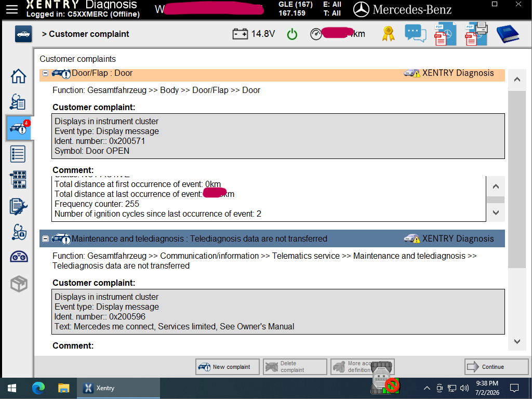This screenshot has height=399, width=532.
Task: Click main list scroll down arrow
Action: 517,341
